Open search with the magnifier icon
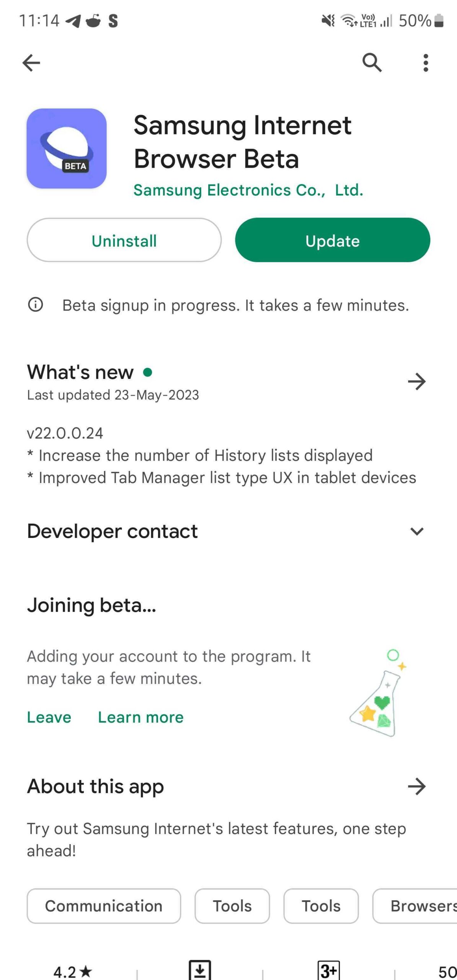This screenshot has height=980, width=457. coord(372,63)
